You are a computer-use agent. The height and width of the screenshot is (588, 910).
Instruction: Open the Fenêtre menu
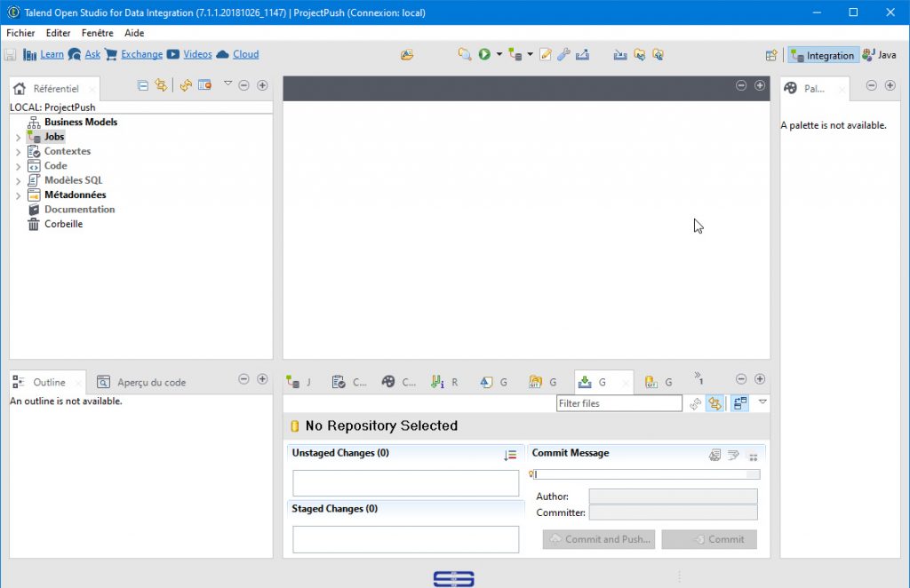tap(98, 33)
